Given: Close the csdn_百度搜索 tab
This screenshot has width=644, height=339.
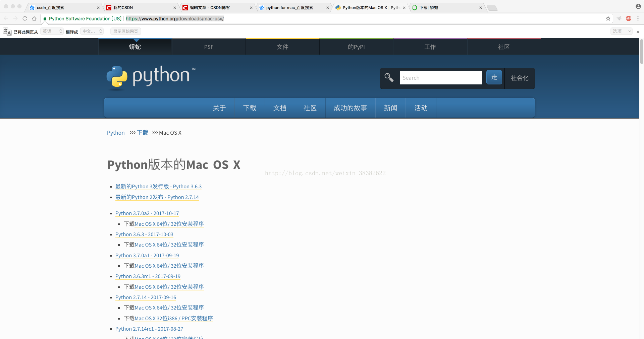Looking at the screenshot, I should click(98, 8).
